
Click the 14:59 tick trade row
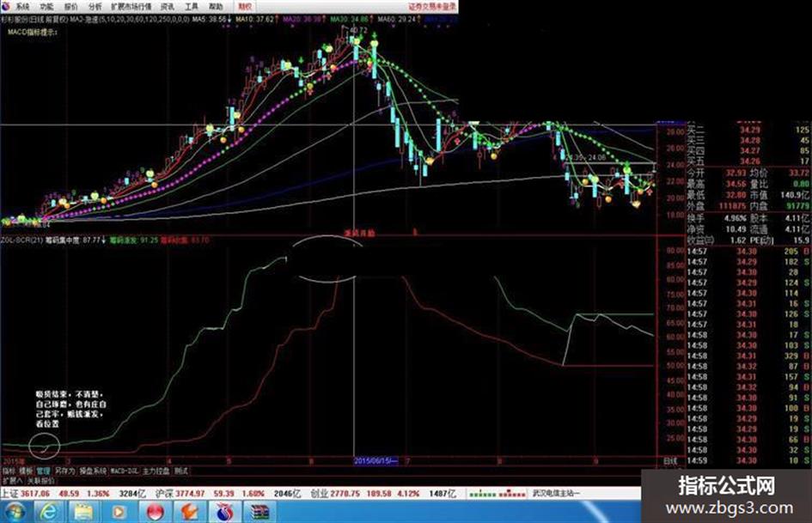[x=748, y=460]
